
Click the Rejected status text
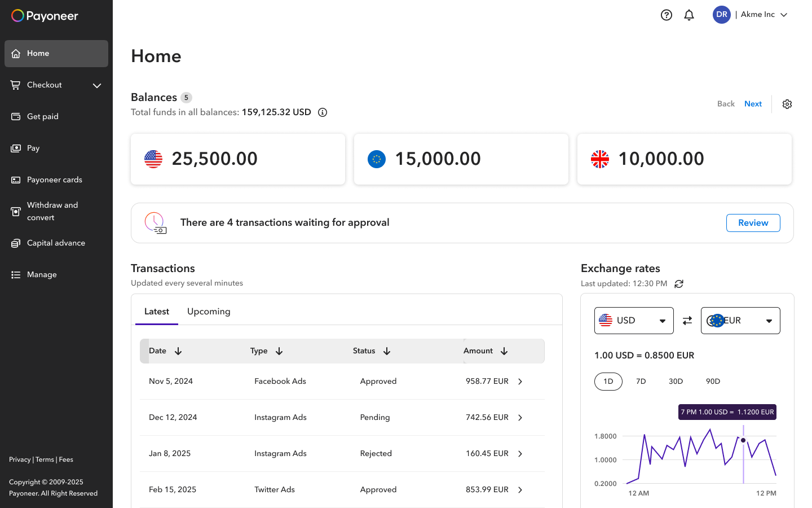pyautogui.click(x=376, y=454)
